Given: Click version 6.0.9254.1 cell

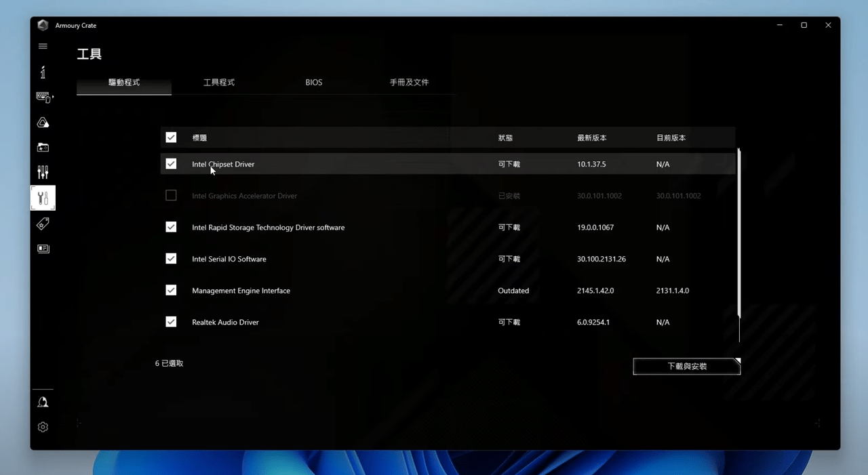Looking at the screenshot, I should (593, 322).
